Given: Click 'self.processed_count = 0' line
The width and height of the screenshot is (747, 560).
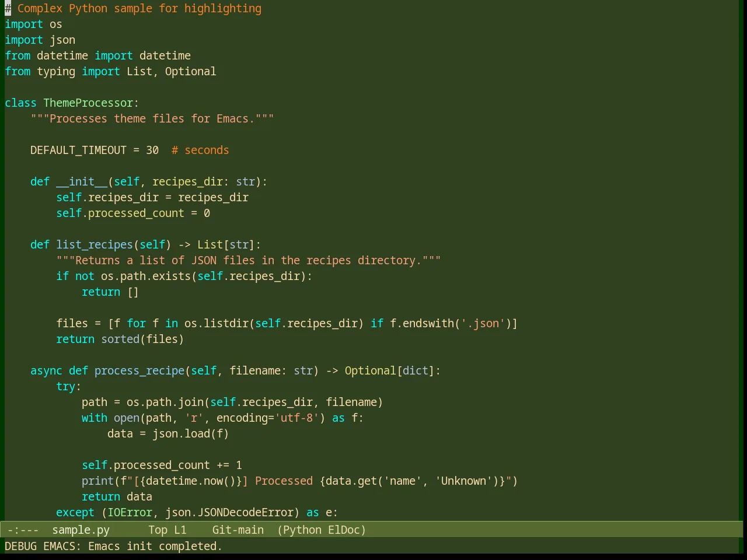Looking at the screenshot, I should (x=133, y=213).
